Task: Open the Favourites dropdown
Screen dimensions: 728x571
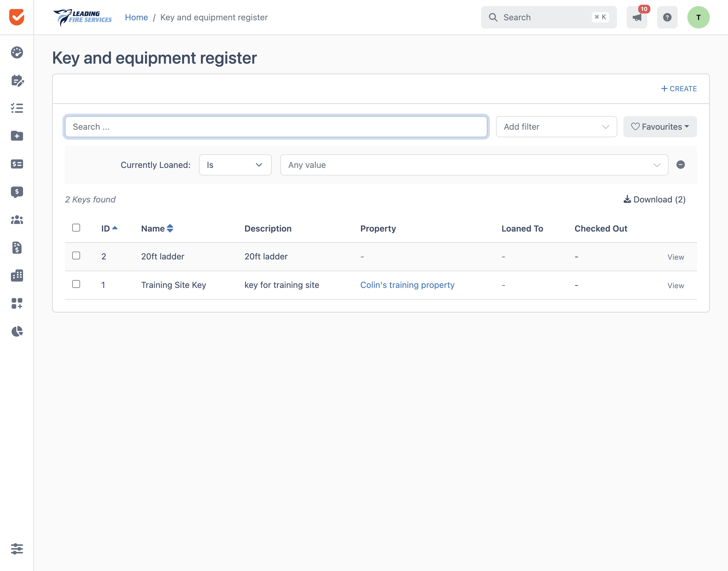Action: coord(660,127)
